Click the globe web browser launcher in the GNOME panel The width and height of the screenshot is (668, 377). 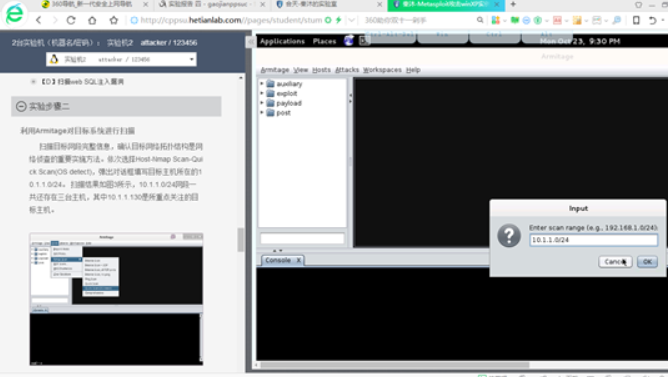348,41
